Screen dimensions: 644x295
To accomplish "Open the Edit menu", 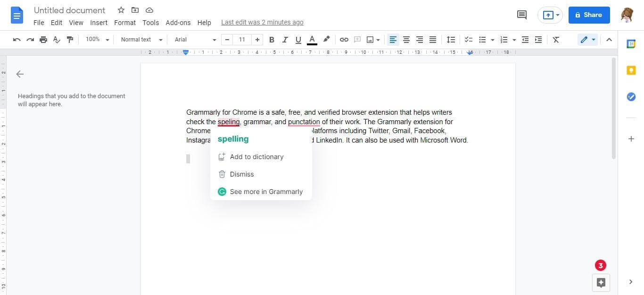I will (x=57, y=23).
